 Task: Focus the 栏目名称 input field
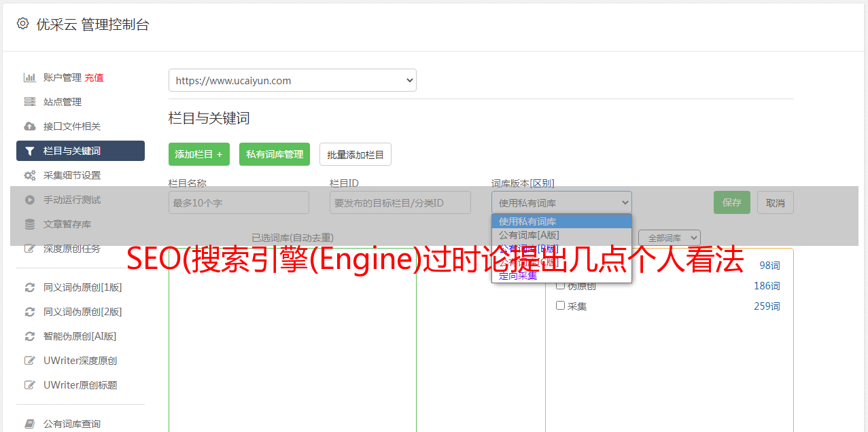tap(239, 202)
